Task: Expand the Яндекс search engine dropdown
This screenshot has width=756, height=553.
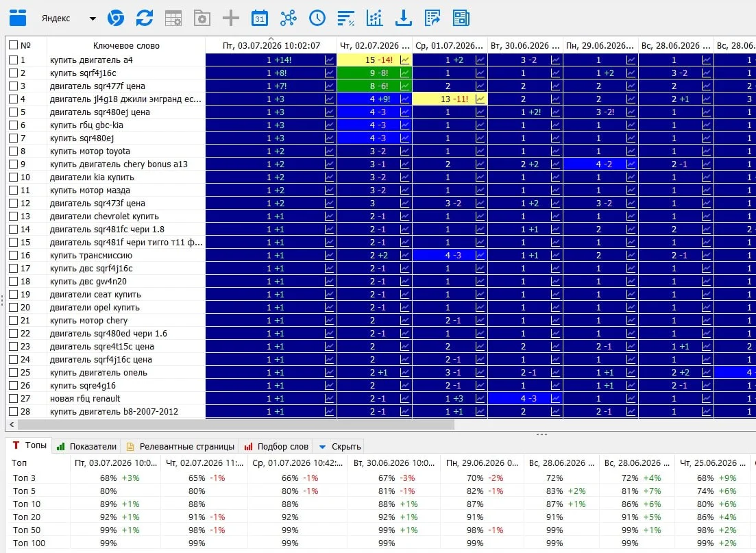Action: pyautogui.click(x=93, y=19)
